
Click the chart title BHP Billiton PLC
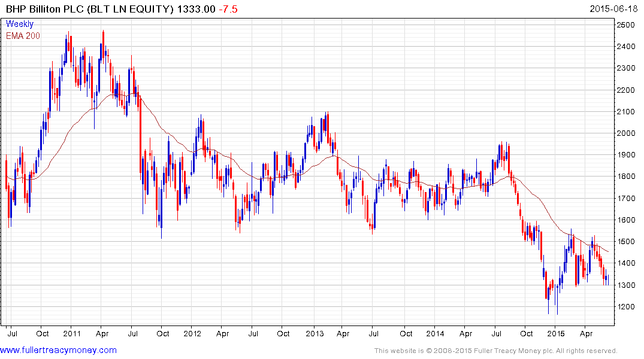tap(45, 9)
